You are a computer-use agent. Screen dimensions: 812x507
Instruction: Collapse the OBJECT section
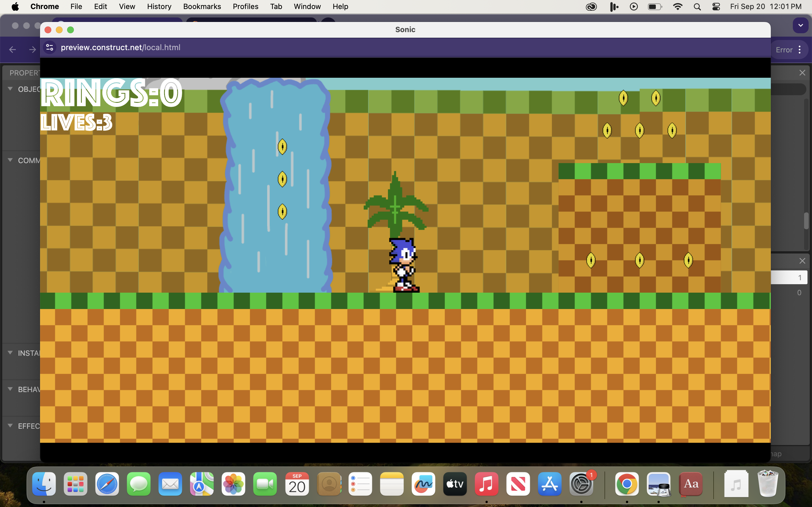10,89
